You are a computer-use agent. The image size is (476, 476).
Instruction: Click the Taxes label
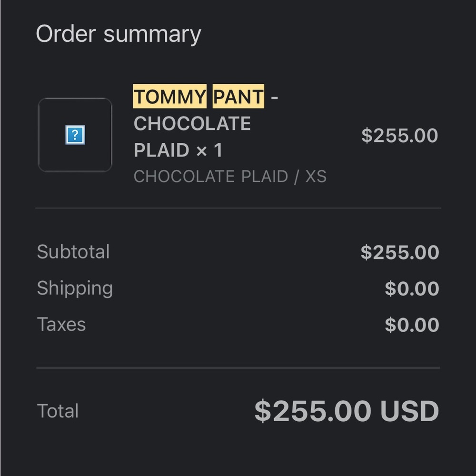click(61, 325)
